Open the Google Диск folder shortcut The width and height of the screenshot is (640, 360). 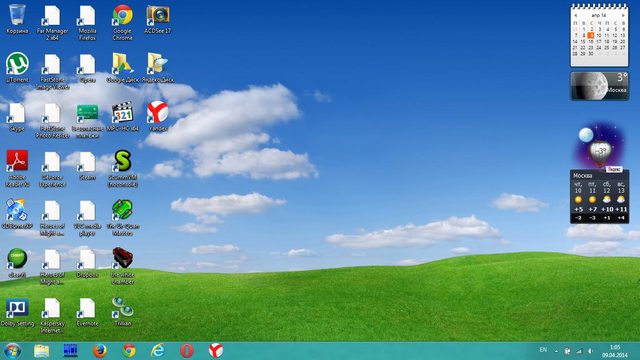(x=122, y=68)
